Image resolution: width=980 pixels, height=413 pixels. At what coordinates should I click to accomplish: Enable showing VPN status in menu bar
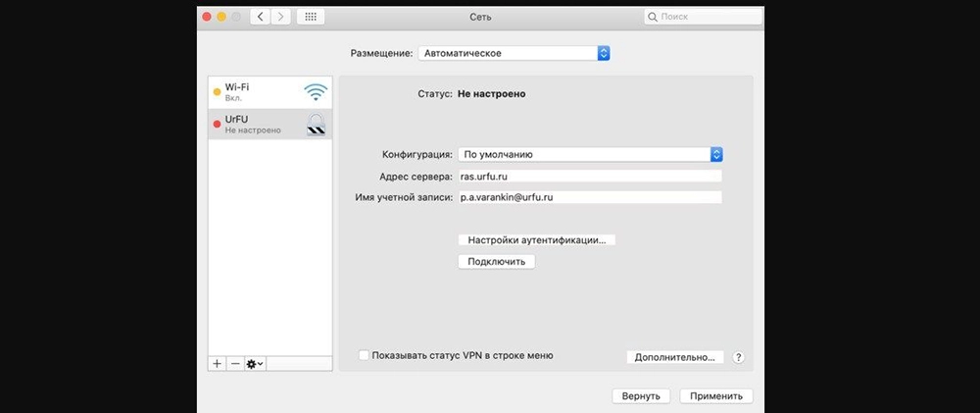[x=365, y=355]
